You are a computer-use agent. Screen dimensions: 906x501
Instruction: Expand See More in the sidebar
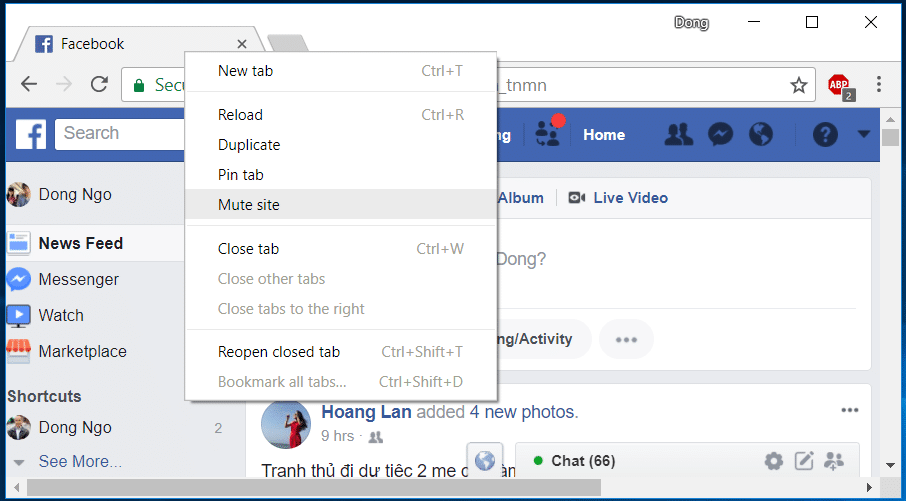coord(80,461)
